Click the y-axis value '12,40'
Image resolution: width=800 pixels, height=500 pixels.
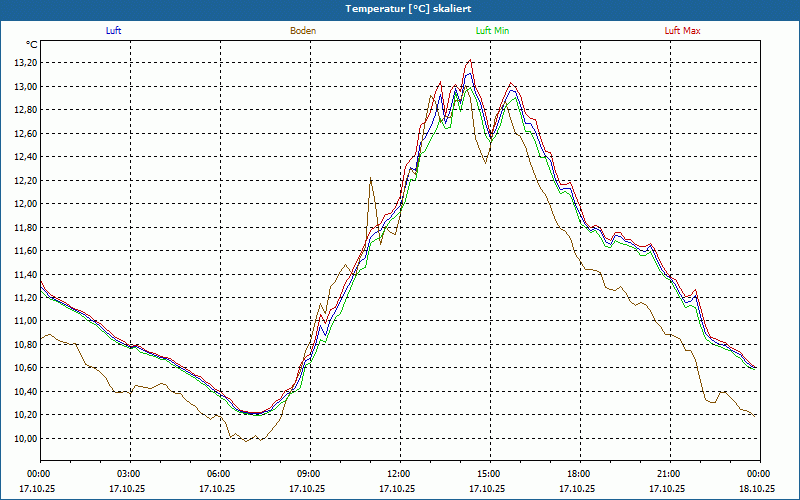(27, 157)
